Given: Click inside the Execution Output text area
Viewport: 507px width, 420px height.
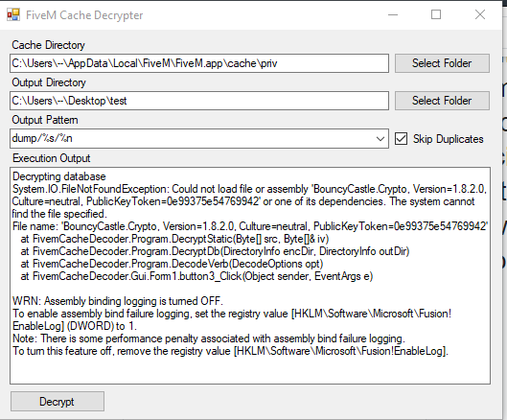Looking at the screenshot, I should point(250,276).
